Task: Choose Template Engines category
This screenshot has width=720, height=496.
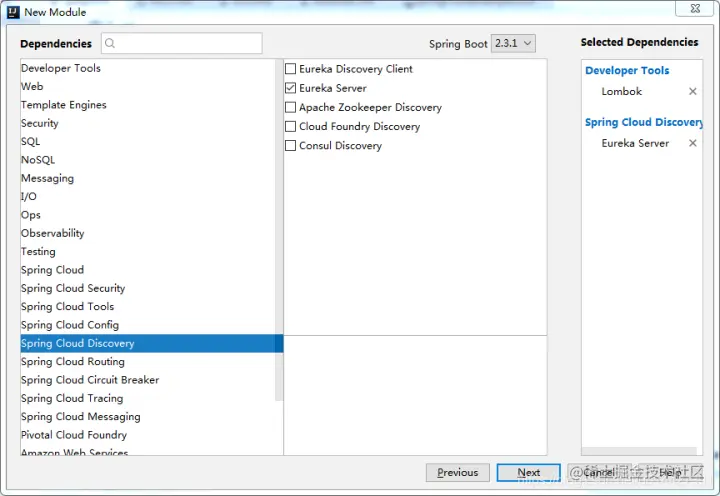Action: pyautogui.click(x=148, y=105)
